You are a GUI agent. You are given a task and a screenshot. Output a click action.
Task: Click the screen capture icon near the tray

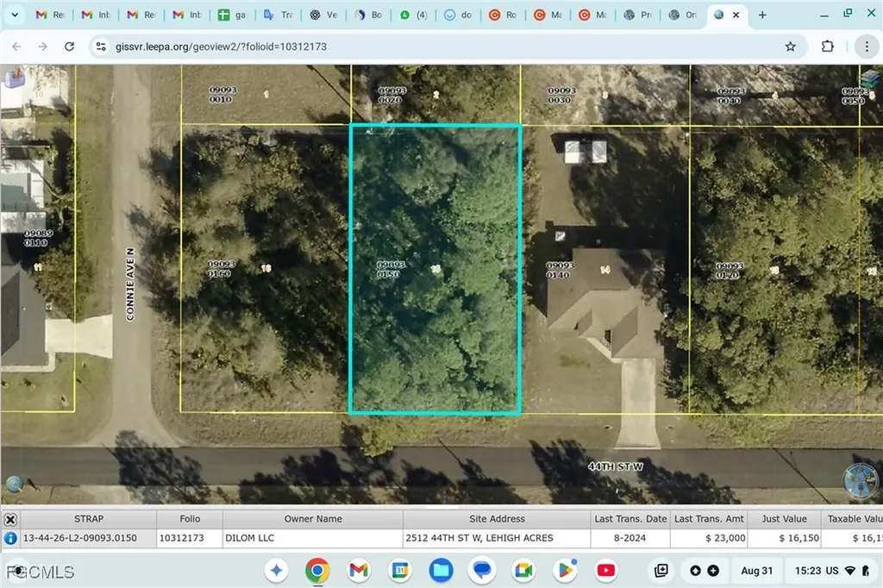click(661, 570)
